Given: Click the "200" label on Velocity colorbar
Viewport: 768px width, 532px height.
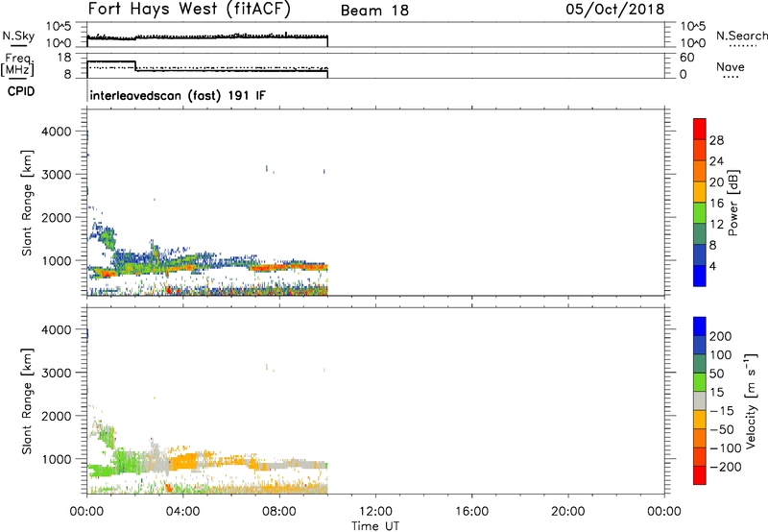Looking at the screenshot, I should coord(721,336).
